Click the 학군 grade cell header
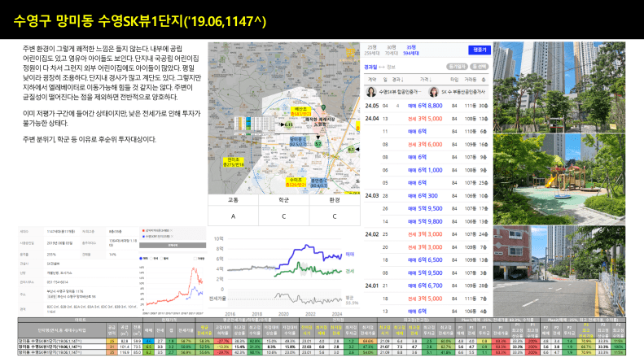 pyautogui.click(x=284, y=200)
